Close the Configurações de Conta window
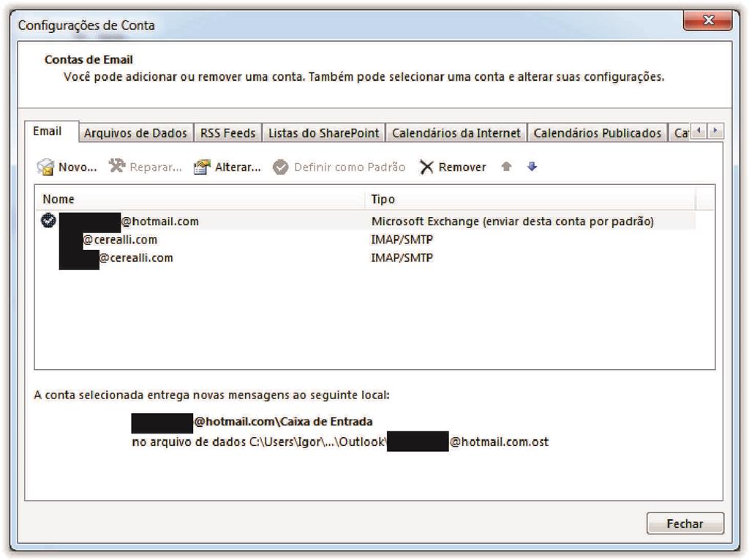Screen dimensions: 749x560 pyautogui.click(x=708, y=20)
